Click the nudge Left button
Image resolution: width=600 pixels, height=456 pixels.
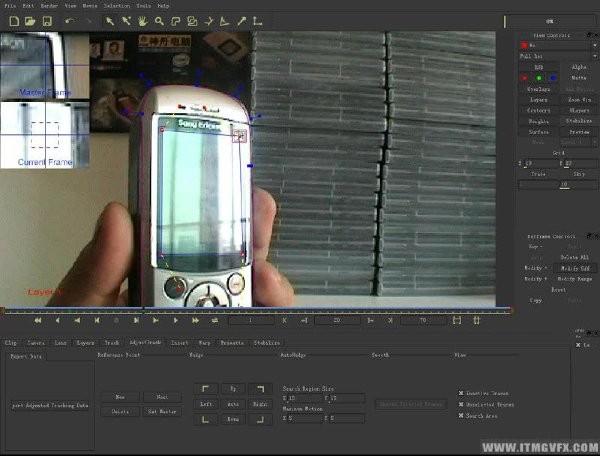point(206,404)
